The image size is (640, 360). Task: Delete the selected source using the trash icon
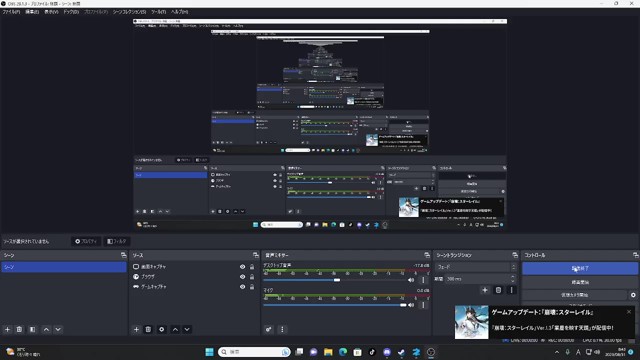click(148, 329)
